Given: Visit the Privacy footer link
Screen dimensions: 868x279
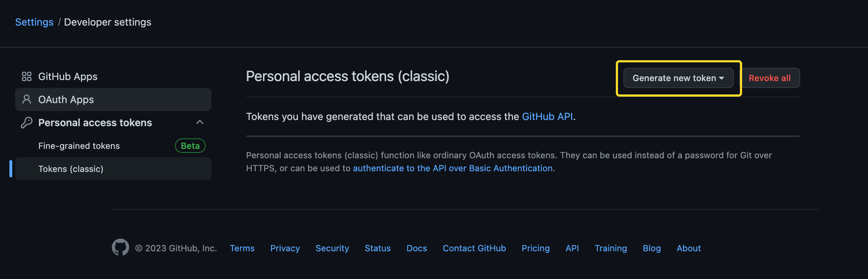Looking at the screenshot, I should pos(285,248).
